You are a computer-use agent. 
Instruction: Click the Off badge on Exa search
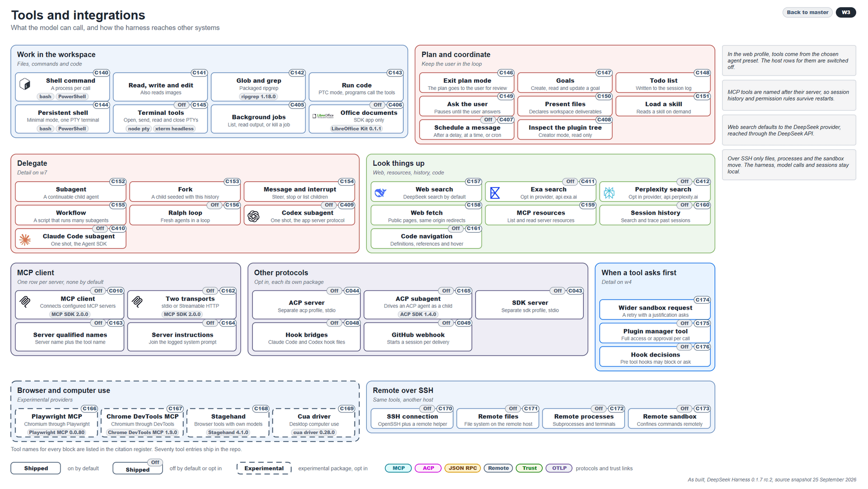pyautogui.click(x=571, y=182)
